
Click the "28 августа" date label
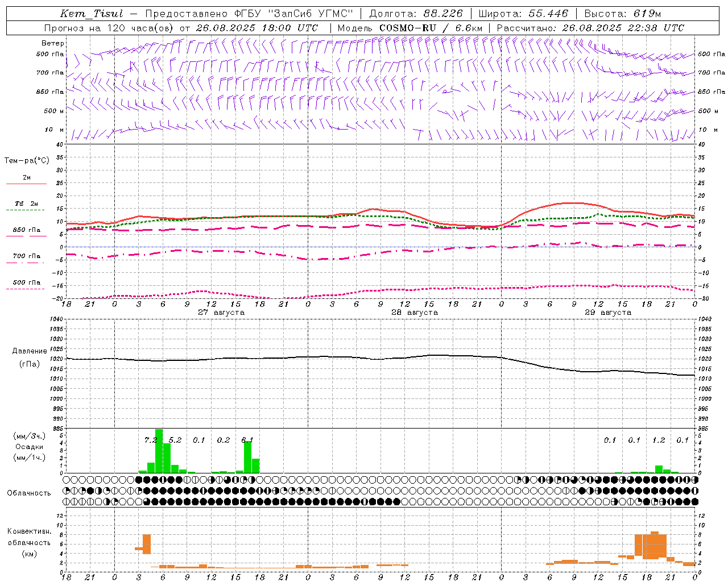pos(415,313)
